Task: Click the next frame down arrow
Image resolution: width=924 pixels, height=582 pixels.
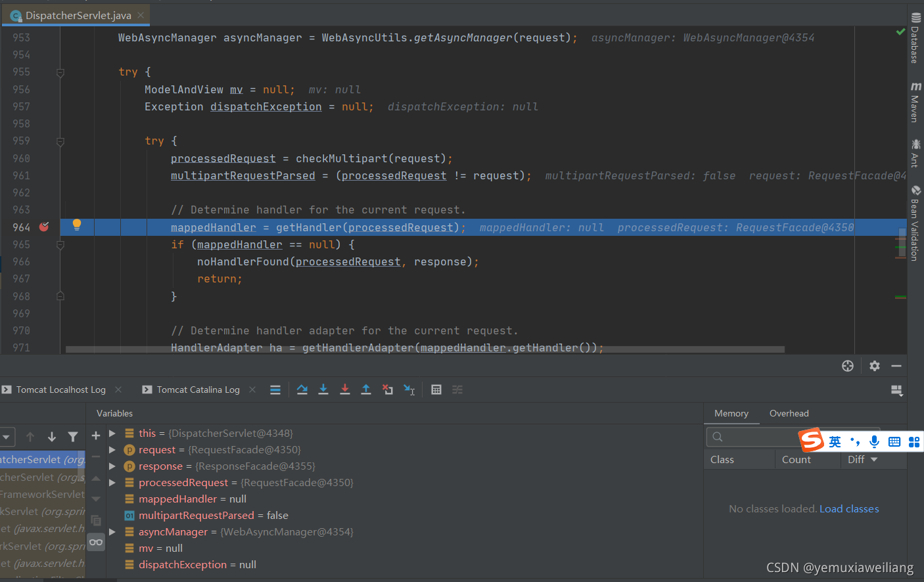Action: 52,437
